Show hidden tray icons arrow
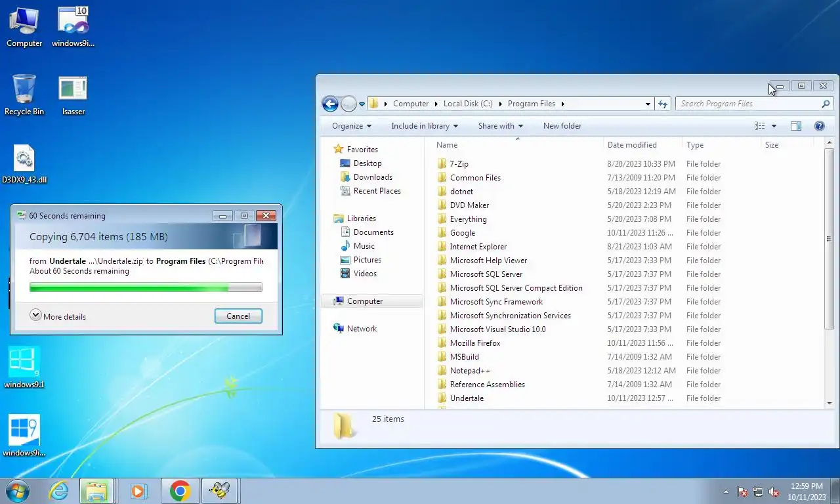This screenshot has height=504, width=840. pos(726,492)
